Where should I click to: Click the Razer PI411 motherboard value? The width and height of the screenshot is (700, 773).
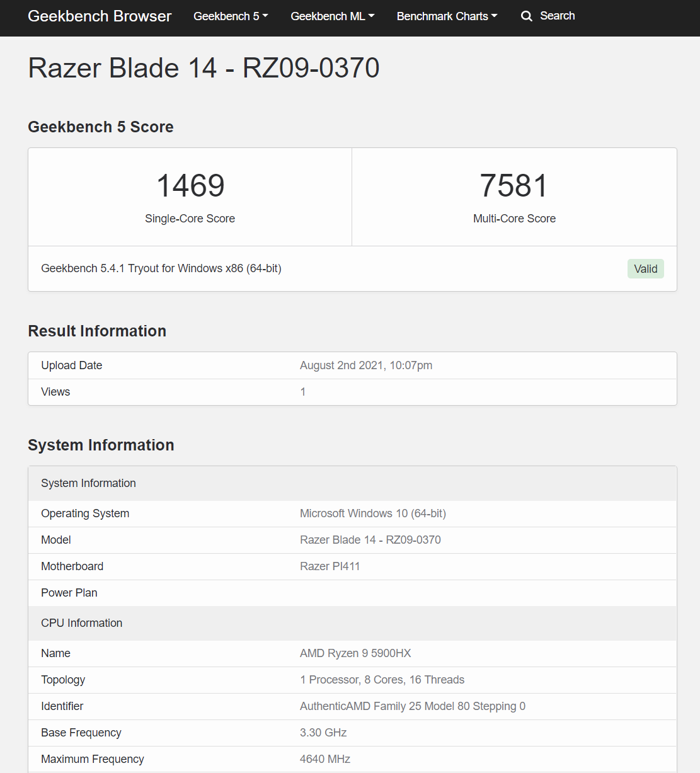[330, 566]
